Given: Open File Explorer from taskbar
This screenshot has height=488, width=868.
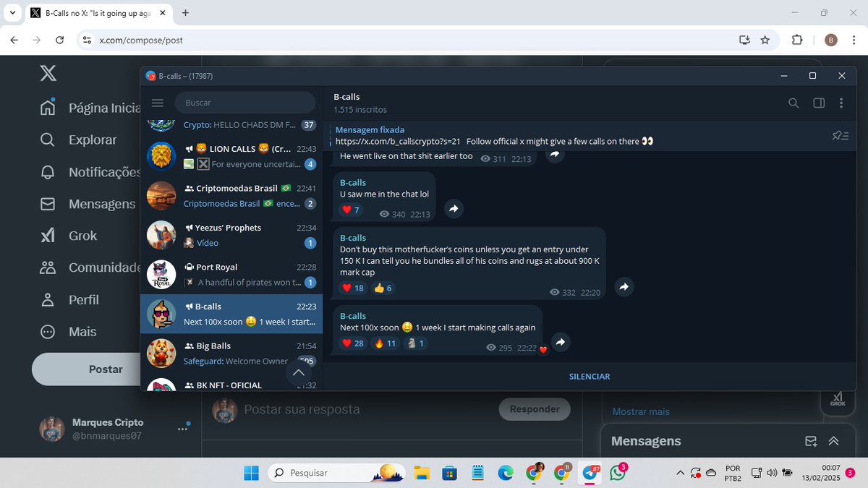Looking at the screenshot, I should (x=421, y=473).
